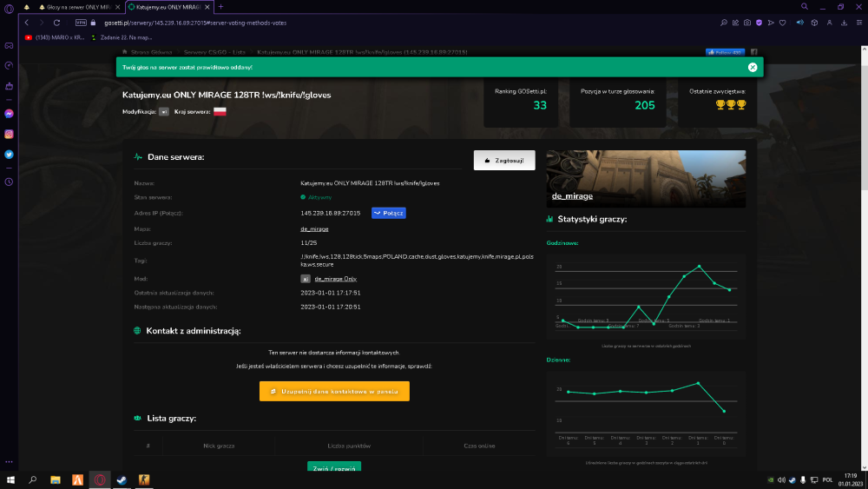Screen dimensions: 868x489
Task: View site security lock icon
Action: click(93, 23)
